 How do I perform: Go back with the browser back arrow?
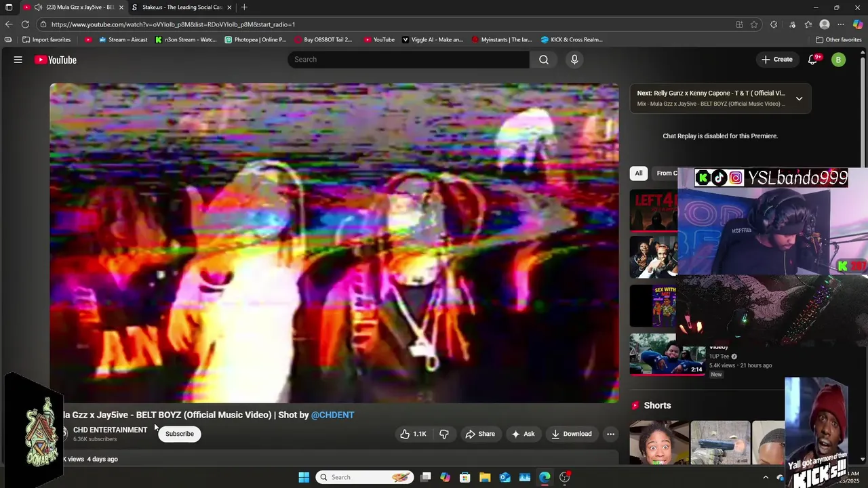point(9,24)
